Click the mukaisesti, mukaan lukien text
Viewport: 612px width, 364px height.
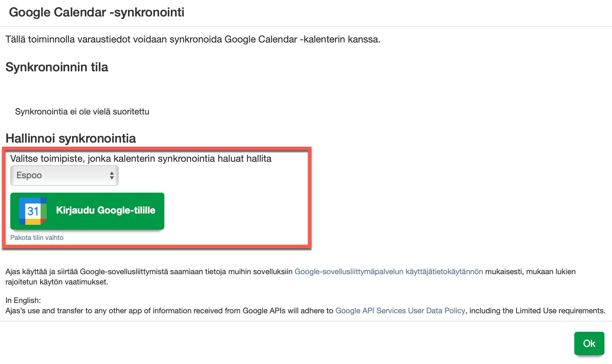(530, 272)
